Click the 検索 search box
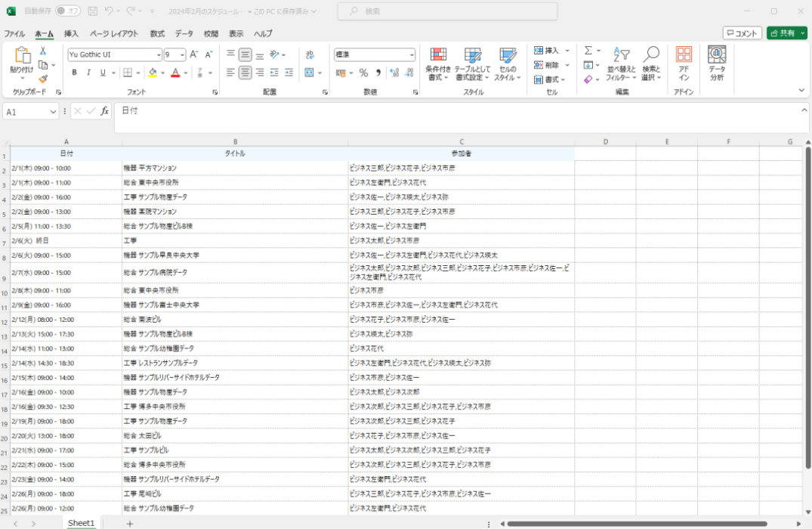Screen dimensions: 812x529 coord(447,11)
